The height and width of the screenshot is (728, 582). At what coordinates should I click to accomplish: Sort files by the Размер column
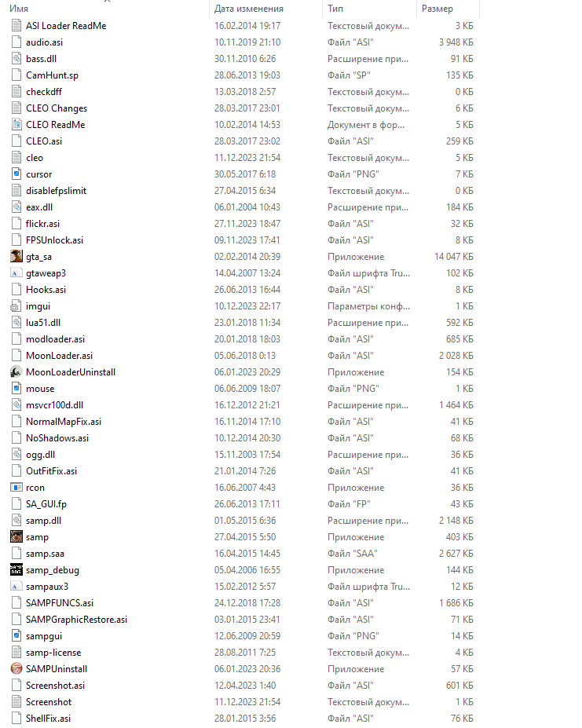click(437, 9)
